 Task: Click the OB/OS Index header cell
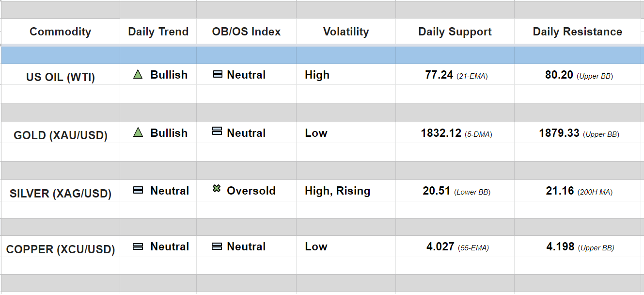246,32
